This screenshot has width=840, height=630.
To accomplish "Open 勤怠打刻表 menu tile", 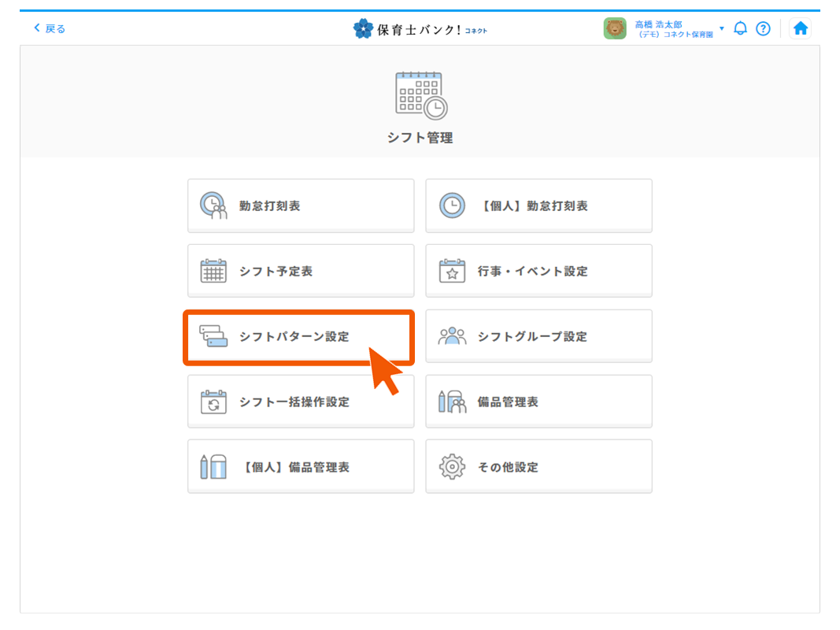I will (300, 206).
